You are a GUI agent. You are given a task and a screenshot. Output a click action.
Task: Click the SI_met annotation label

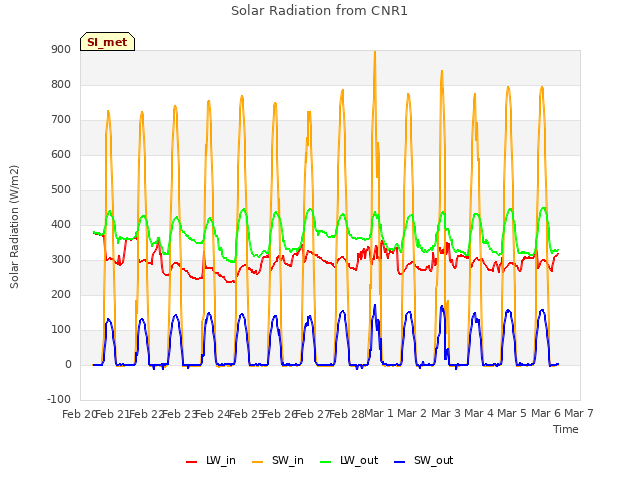[x=107, y=42]
